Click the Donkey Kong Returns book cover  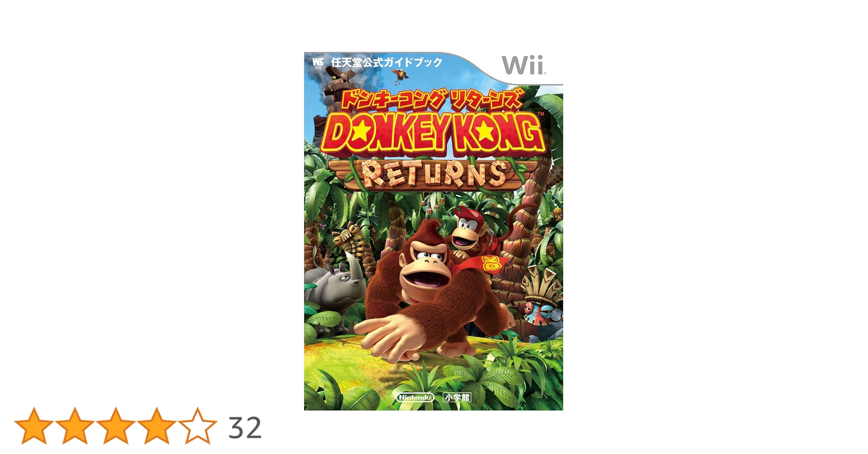(434, 231)
